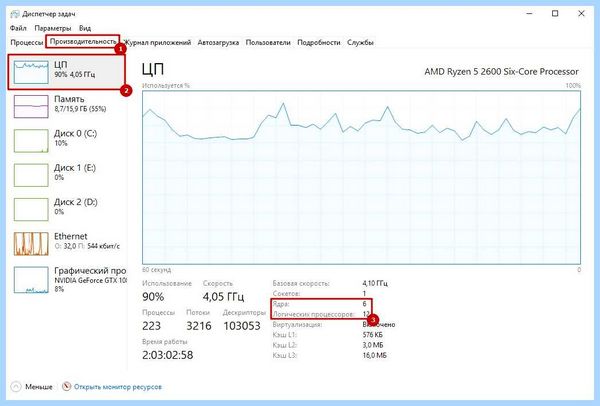Click the Кэш L3 16,0 МБ value

[375, 355]
